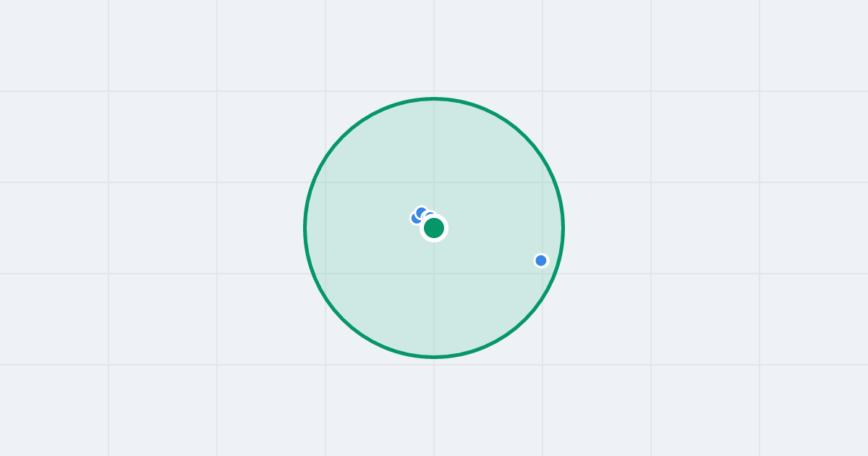Select the large green center marker
Viewport: 868px width, 456px height.
pyautogui.click(x=434, y=228)
